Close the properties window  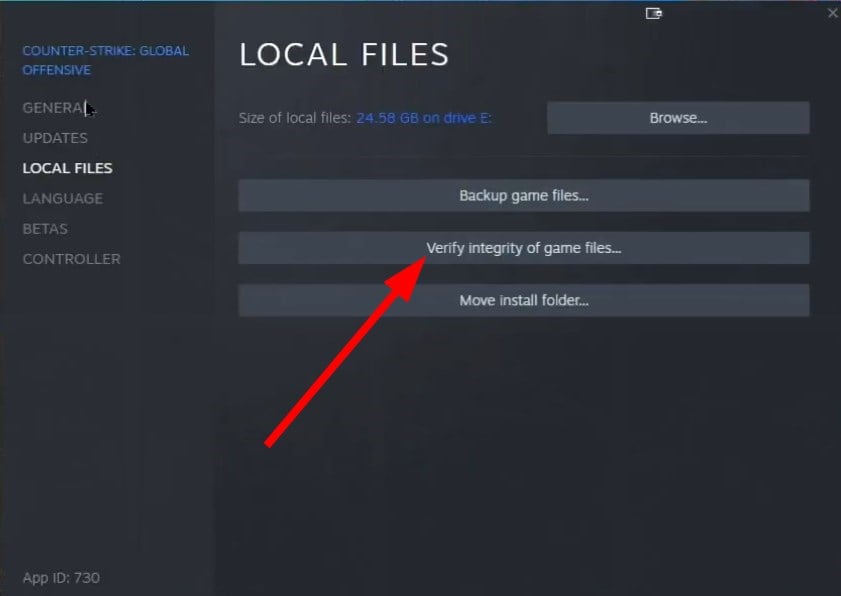832,13
